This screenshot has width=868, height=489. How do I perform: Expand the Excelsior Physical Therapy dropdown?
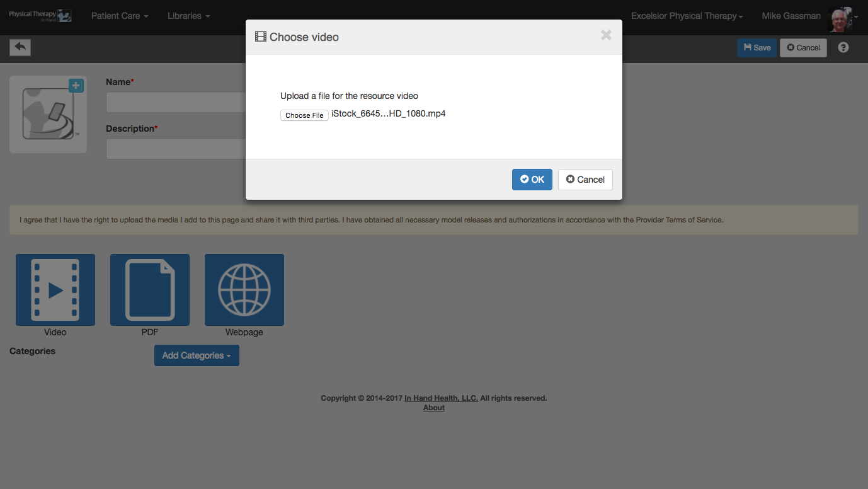click(687, 16)
